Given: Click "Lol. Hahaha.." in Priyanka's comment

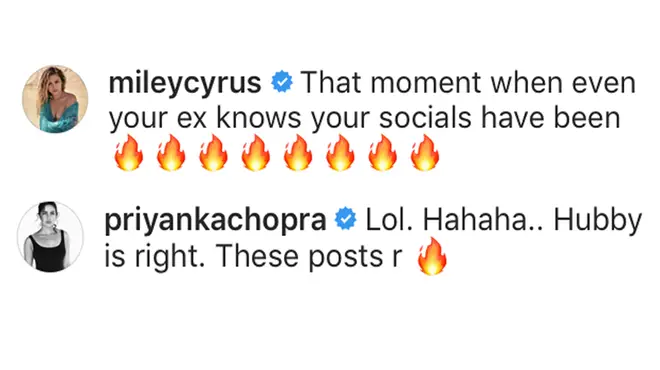Looking at the screenshot, I should [454, 220].
